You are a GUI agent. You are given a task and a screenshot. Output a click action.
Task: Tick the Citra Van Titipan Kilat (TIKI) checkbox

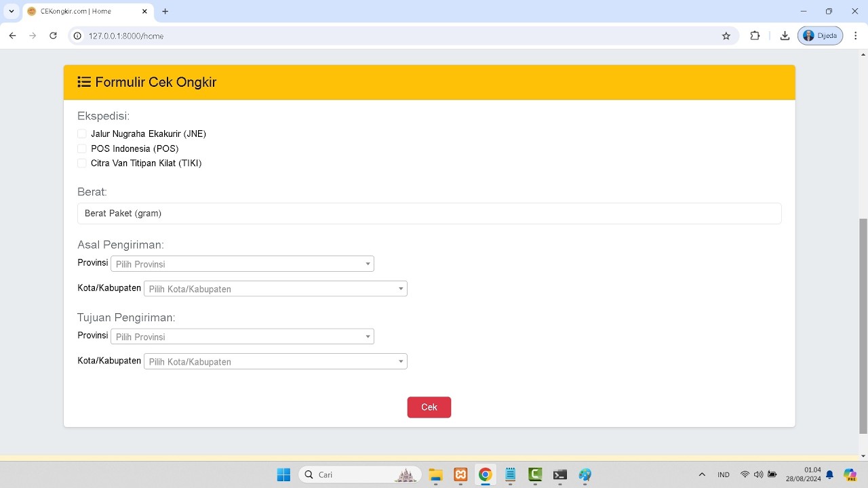click(82, 163)
